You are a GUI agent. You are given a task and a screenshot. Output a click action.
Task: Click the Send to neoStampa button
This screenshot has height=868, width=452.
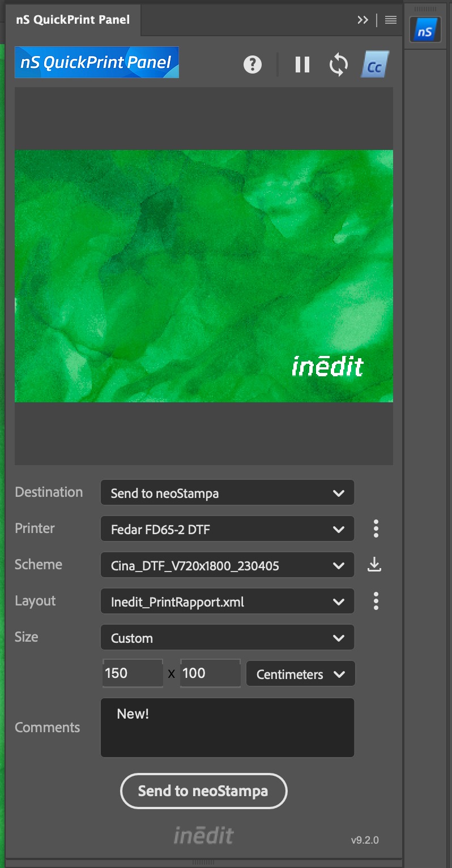click(204, 791)
